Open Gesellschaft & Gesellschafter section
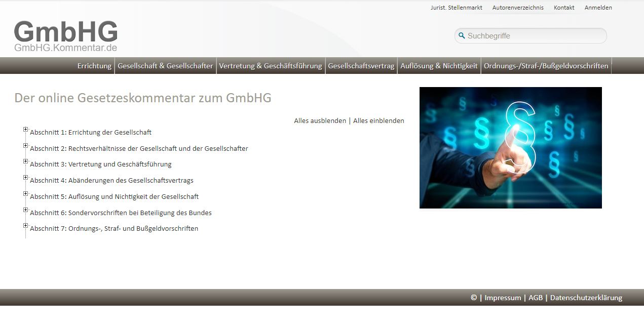The image size is (644, 331). pos(166,65)
